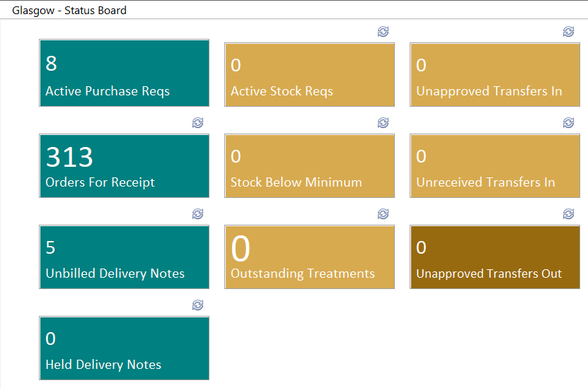Click the Glasgow - Status Board title
The height and width of the screenshot is (388, 588).
click(69, 11)
